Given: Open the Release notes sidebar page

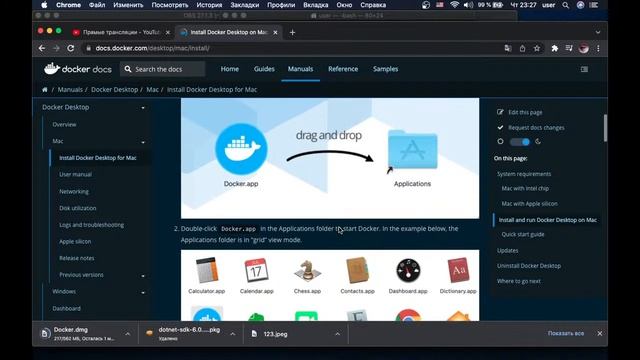Looking at the screenshot, I should tap(77, 258).
